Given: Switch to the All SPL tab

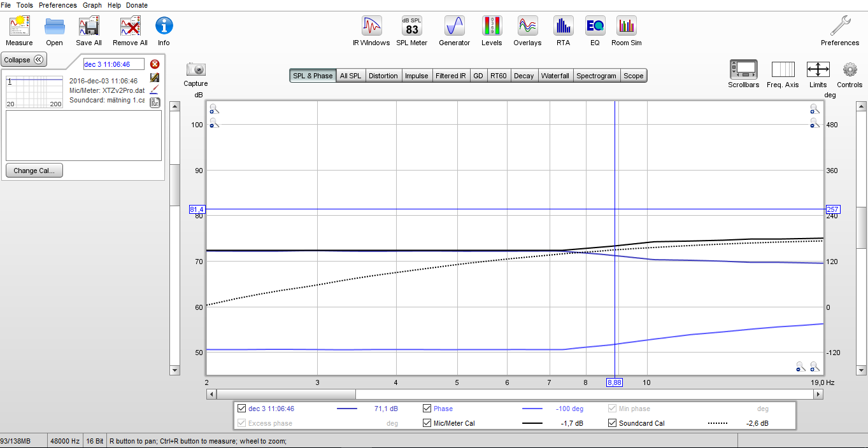Looking at the screenshot, I should coord(350,76).
